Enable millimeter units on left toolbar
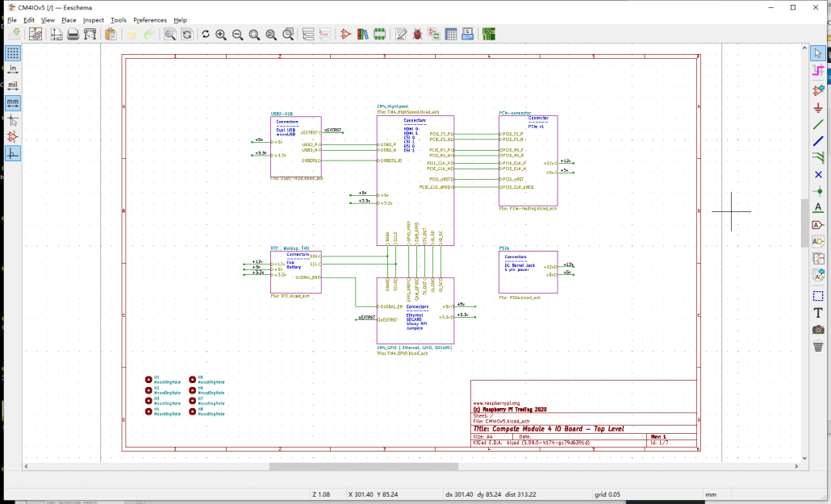Viewport: 831px width, 504px height. pyautogui.click(x=12, y=102)
